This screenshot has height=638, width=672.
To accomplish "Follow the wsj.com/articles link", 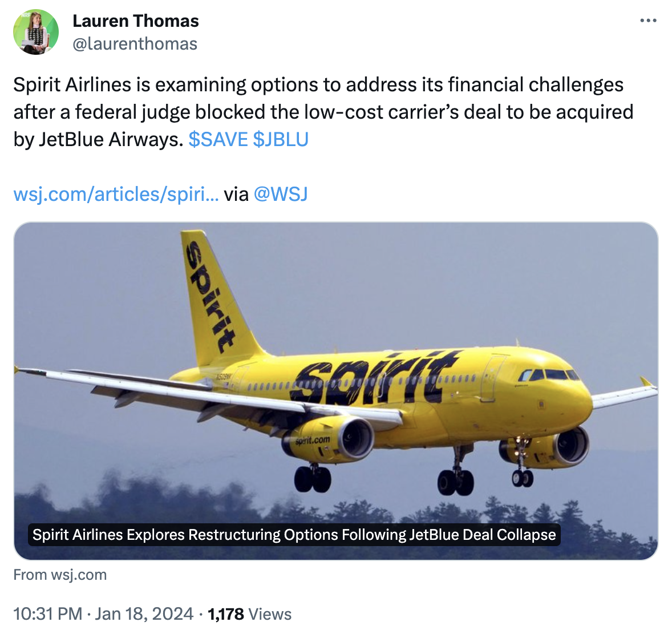I will 116,195.
